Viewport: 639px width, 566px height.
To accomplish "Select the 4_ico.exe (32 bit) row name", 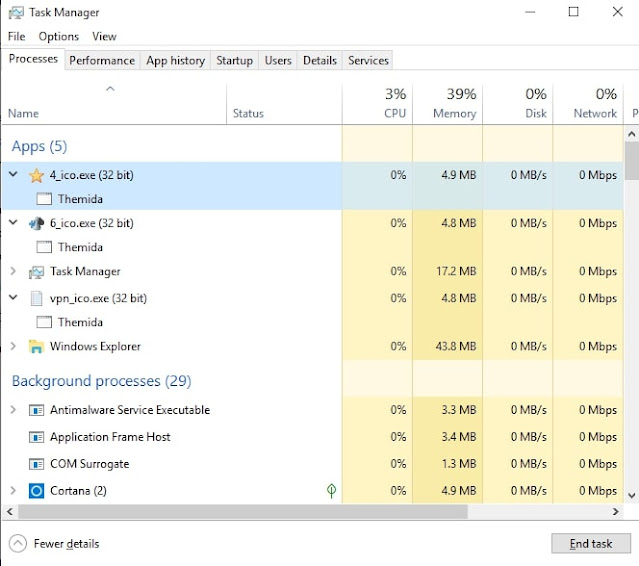I will (92, 175).
